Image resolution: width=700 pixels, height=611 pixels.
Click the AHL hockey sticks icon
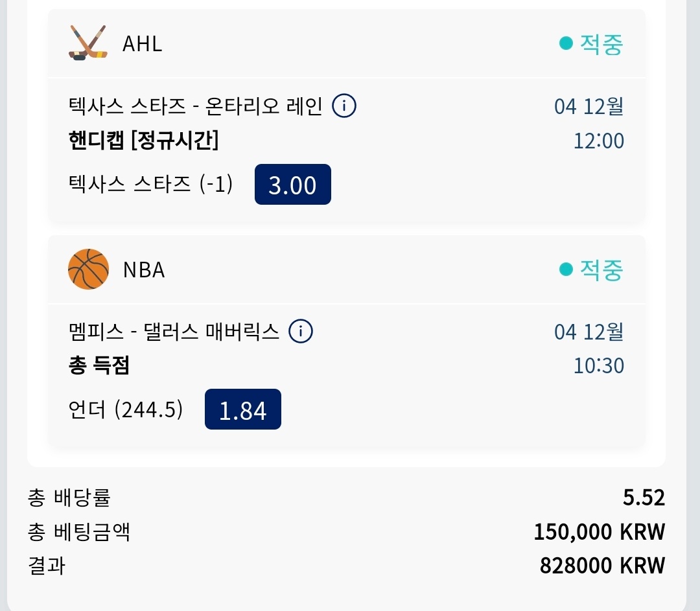[87, 43]
